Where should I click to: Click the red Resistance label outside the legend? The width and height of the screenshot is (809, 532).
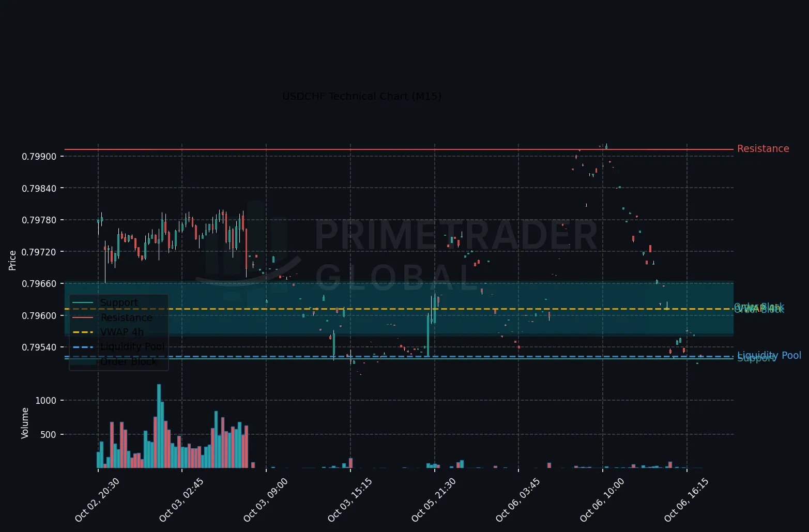pyautogui.click(x=763, y=149)
